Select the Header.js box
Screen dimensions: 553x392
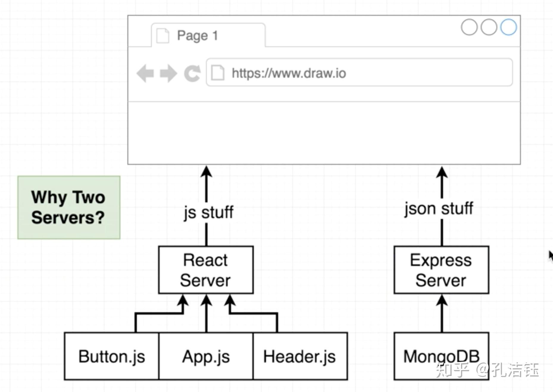coord(300,356)
